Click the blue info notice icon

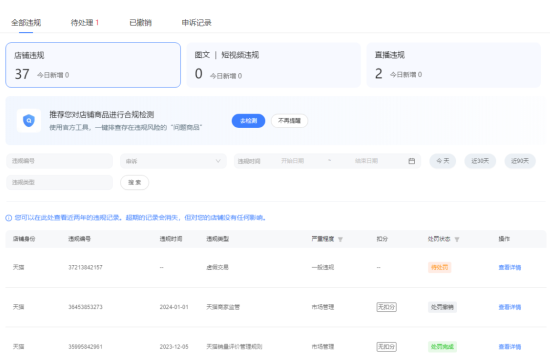tap(9, 218)
